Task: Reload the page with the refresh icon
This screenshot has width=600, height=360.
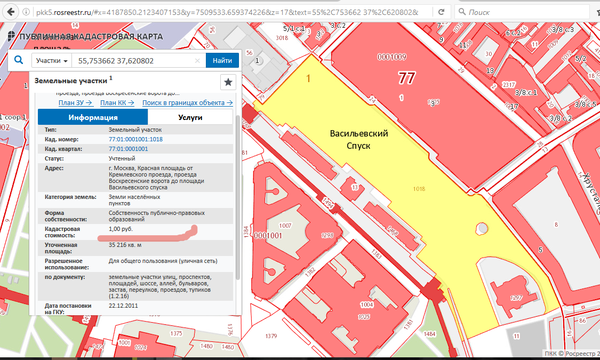Action: click(441, 12)
